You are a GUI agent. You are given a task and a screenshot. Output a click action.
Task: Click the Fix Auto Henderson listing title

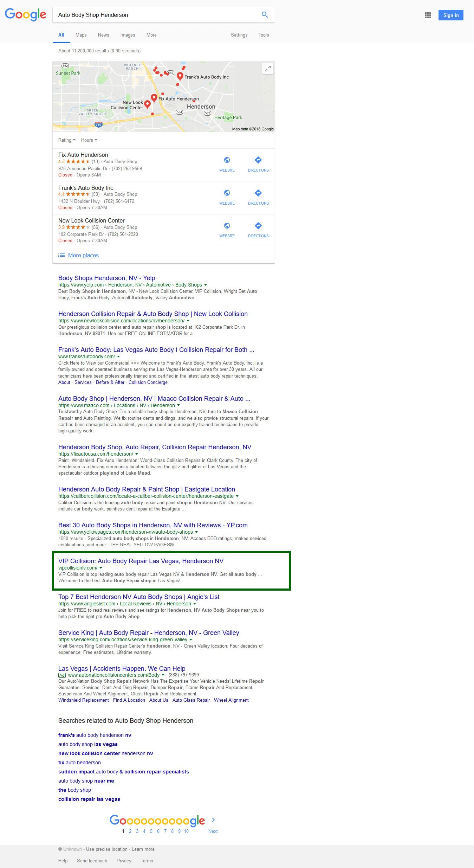click(x=83, y=155)
